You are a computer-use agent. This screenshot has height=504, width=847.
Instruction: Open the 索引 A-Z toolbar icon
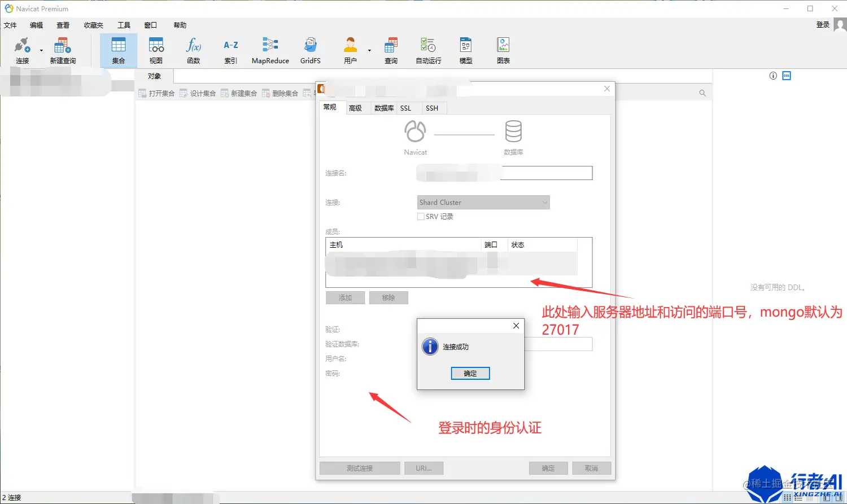[x=231, y=50]
